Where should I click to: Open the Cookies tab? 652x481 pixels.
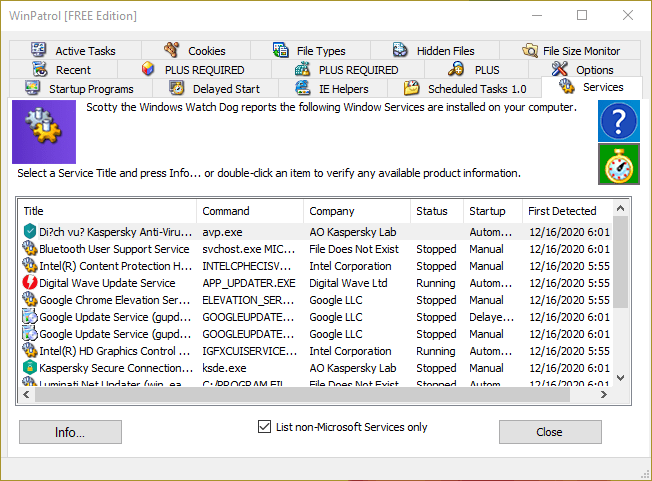[x=196, y=50]
